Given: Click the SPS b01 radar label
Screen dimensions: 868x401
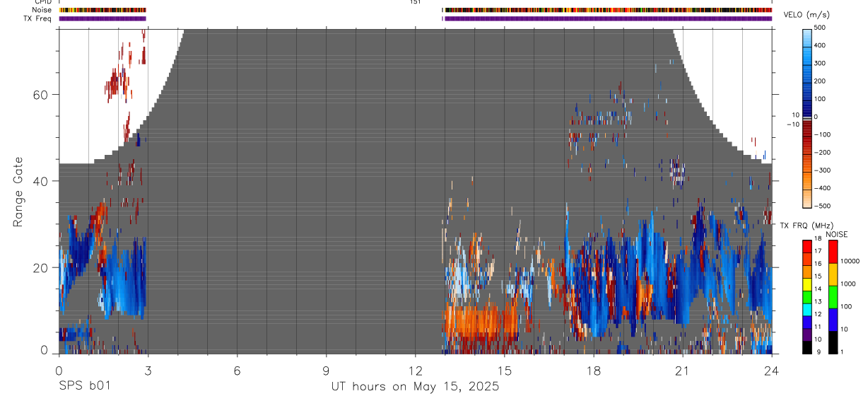Looking at the screenshot, I should 84,386.
